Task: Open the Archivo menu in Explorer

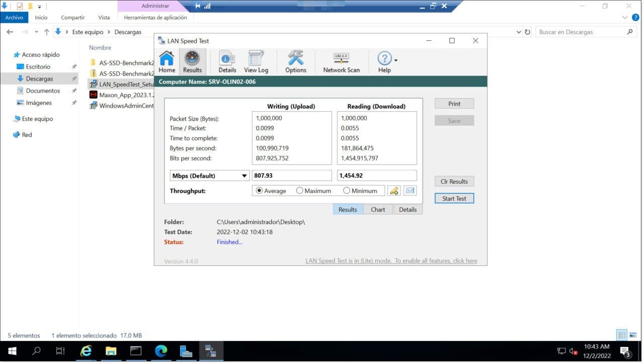Action: click(14, 17)
